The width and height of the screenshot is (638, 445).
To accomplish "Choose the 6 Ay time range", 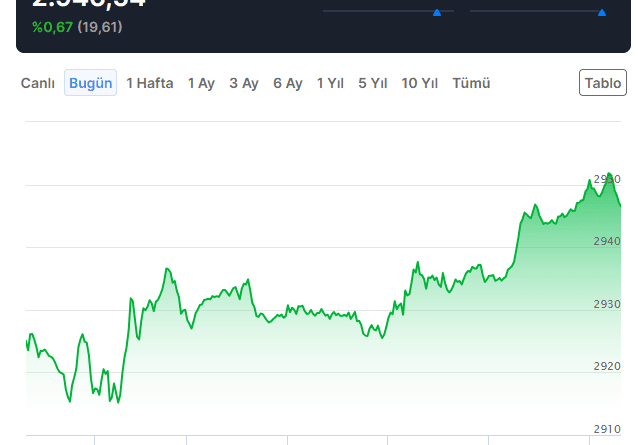I will click(288, 83).
